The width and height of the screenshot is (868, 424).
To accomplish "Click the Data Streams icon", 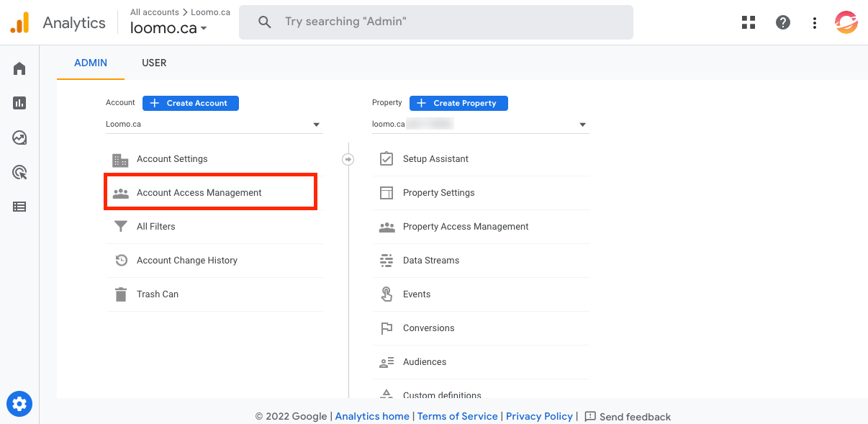I will click(386, 261).
